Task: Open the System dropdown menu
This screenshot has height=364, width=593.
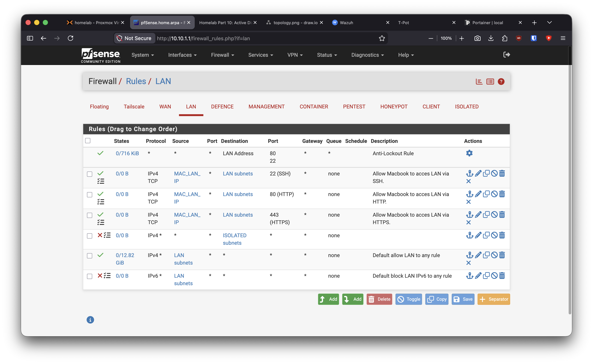Action: [143, 55]
